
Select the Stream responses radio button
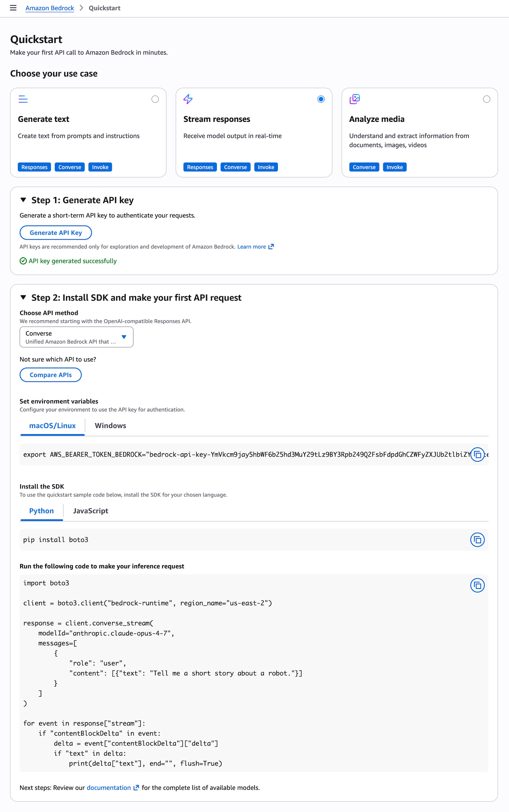pyautogui.click(x=321, y=99)
